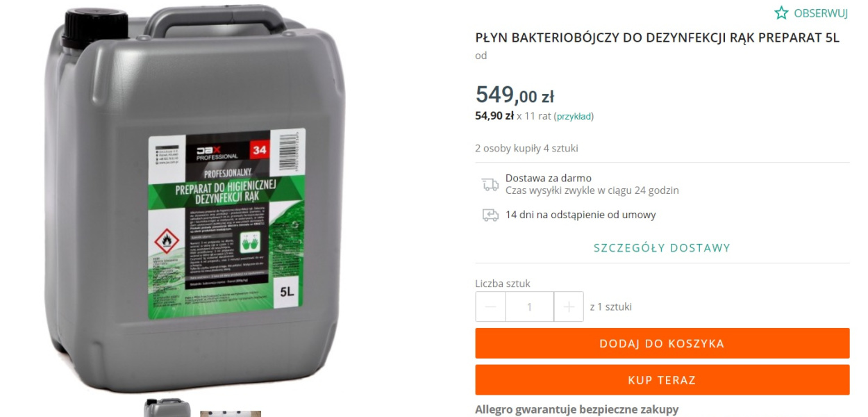
Task: Click the Kup teraz button
Action: tap(662, 380)
